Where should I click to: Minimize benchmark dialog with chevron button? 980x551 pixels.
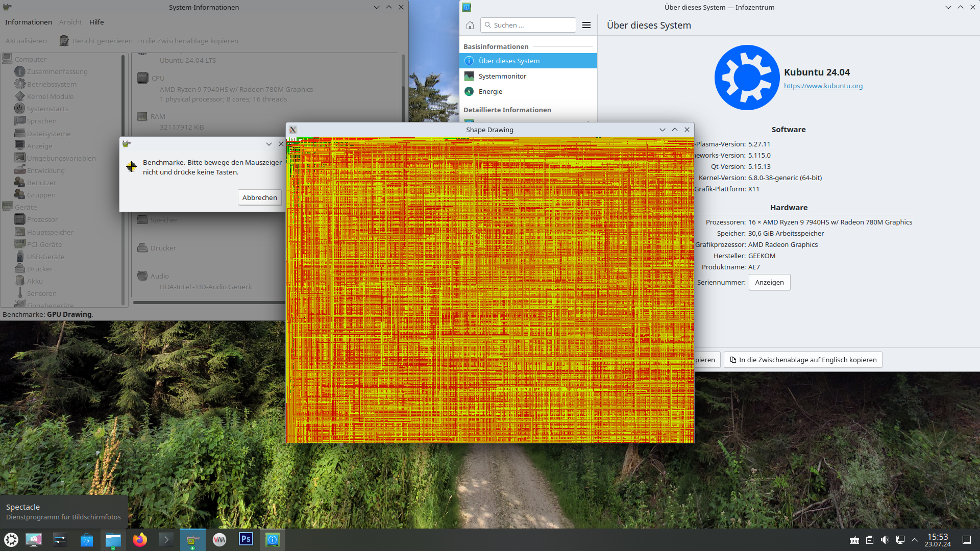tap(269, 144)
